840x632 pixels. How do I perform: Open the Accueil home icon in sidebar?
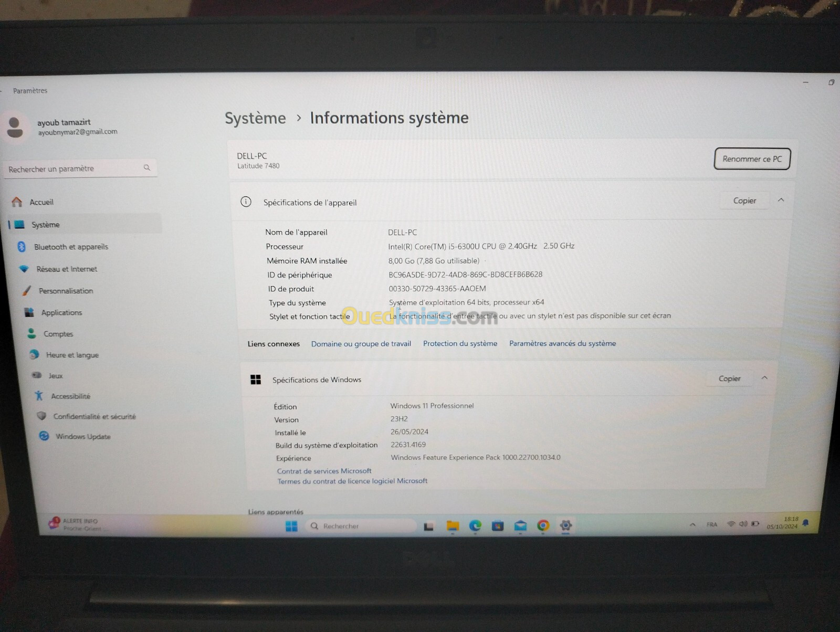pos(17,202)
